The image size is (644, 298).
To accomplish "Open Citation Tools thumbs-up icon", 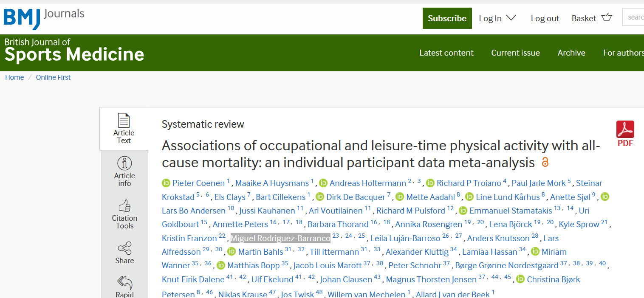I will [x=124, y=206].
